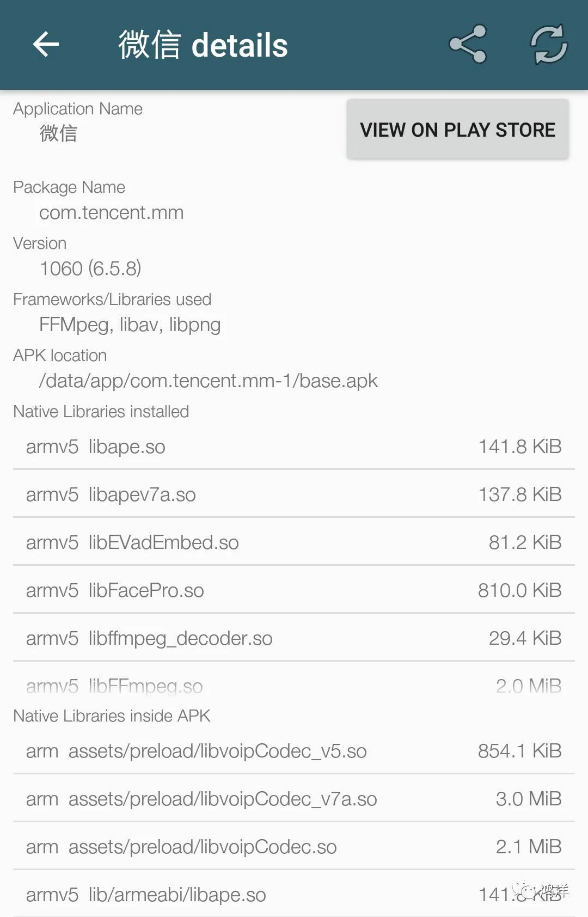Tap the back arrow icon

(x=46, y=45)
